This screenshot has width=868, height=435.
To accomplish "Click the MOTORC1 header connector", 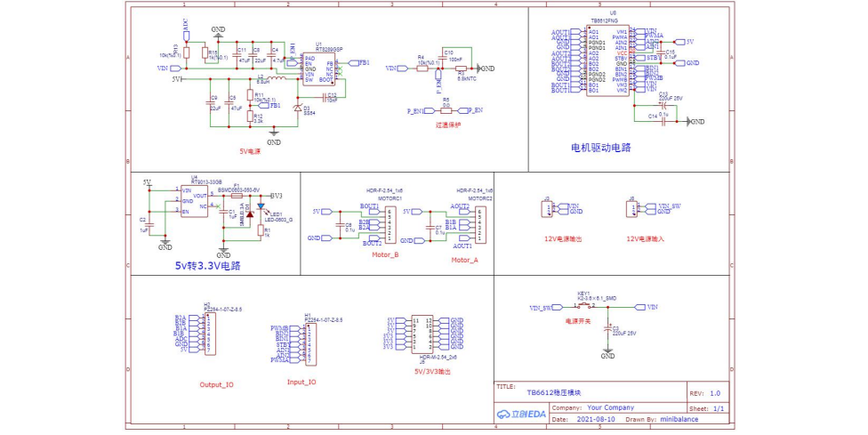I will point(390,225).
